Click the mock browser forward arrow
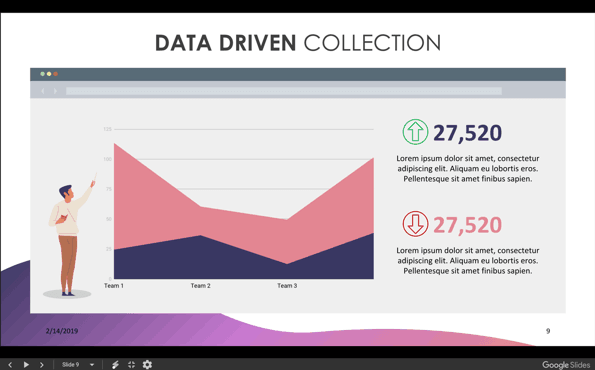This screenshot has width=595, height=370. point(55,91)
